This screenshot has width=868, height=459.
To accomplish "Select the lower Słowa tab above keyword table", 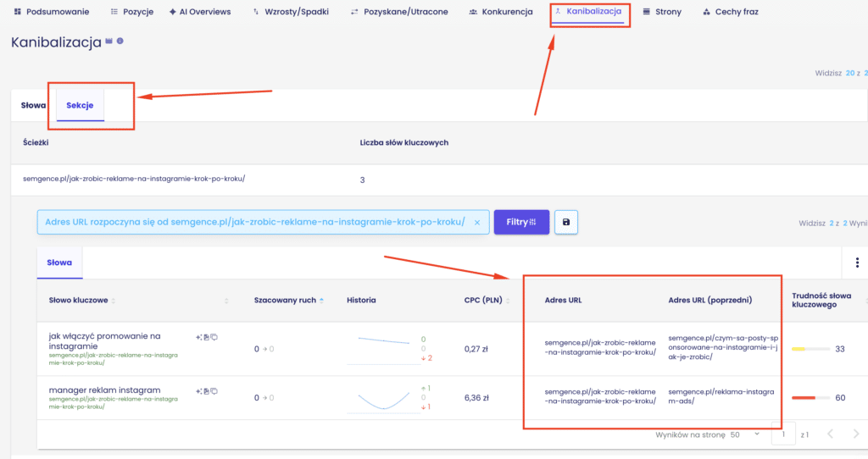I will coord(59,263).
